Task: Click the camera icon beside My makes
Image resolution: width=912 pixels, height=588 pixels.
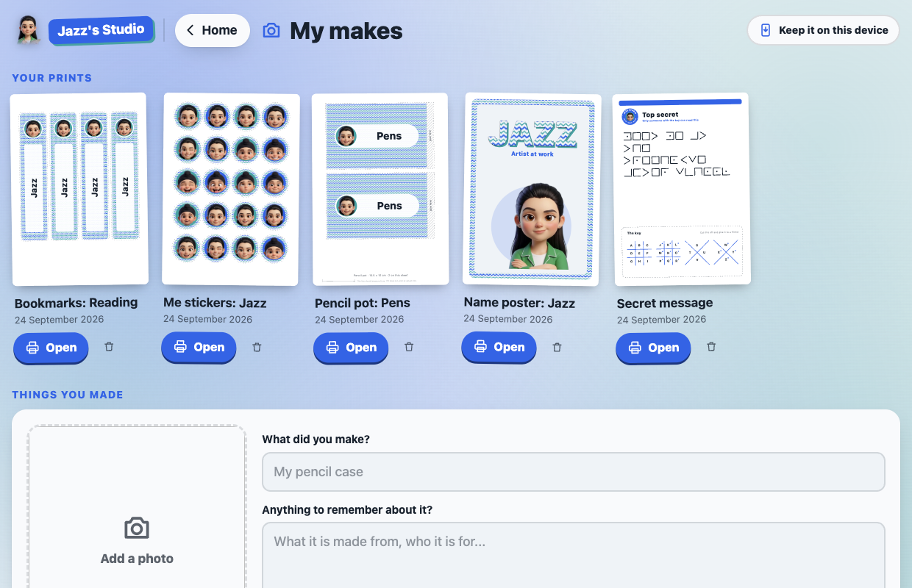Action: tap(271, 30)
